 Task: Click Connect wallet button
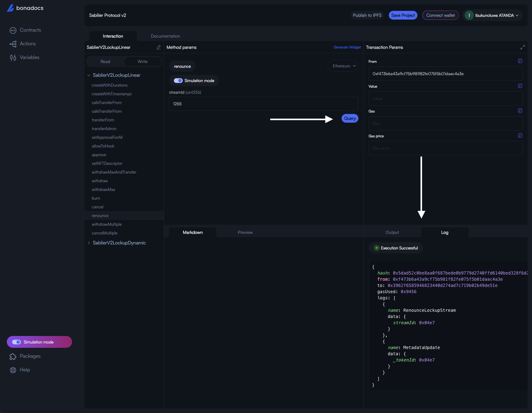click(x=440, y=15)
